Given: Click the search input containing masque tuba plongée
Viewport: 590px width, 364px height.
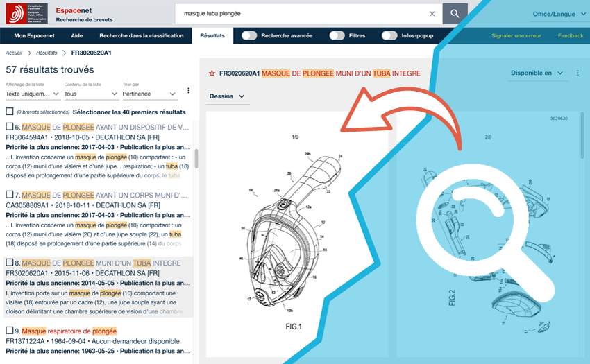Looking at the screenshot, I should coord(298,13).
